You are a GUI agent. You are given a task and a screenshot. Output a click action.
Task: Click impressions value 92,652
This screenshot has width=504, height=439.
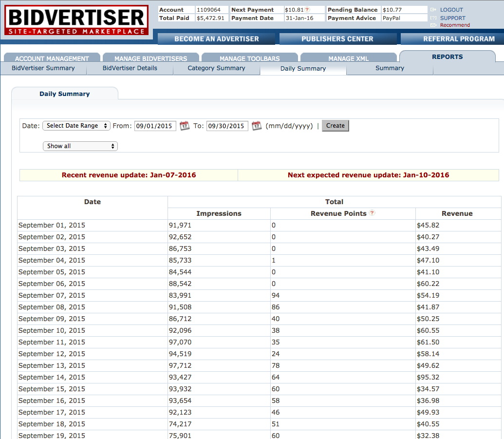(180, 237)
